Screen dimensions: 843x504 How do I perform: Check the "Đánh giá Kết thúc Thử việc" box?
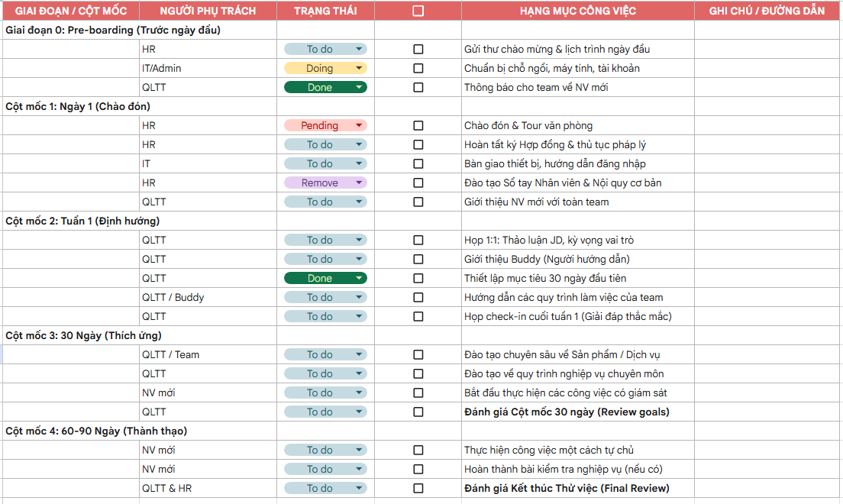click(418, 488)
